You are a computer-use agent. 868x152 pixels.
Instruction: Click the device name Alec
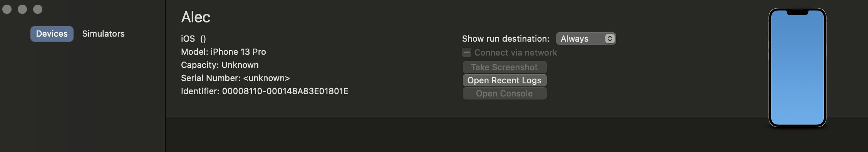(196, 17)
